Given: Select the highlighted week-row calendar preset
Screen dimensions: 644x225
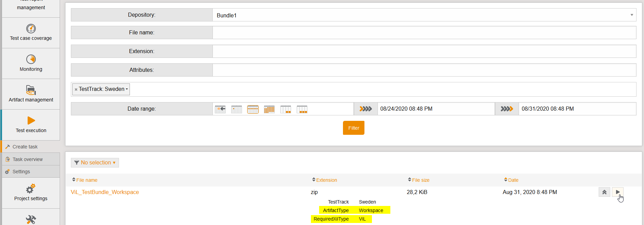Looking at the screenshot, I should pyautogui.click(x=253, y=109).
